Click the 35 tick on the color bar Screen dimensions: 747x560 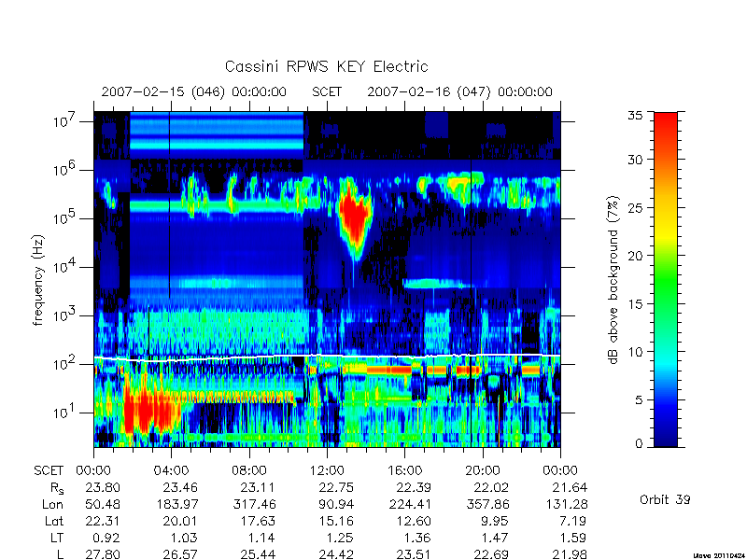[x=635, y=115]
